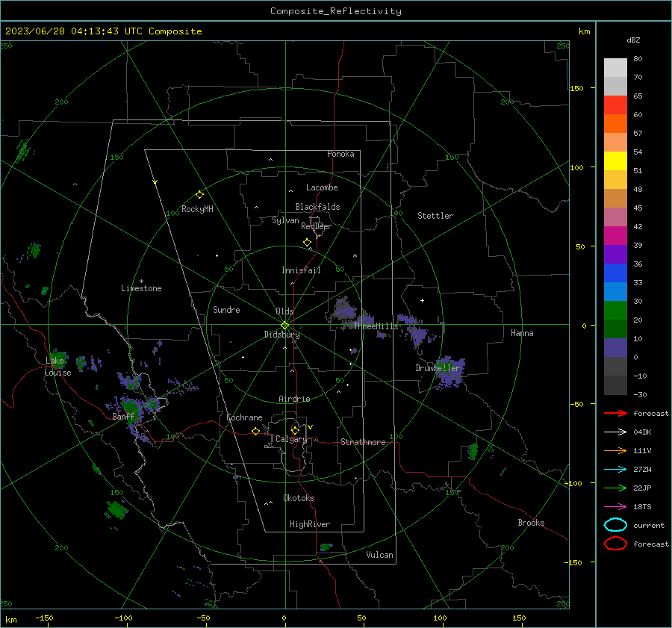672x628 pixels.
Task: Click the bright green 20-30 dBZ swatch
Action: [x=615, y=311]
